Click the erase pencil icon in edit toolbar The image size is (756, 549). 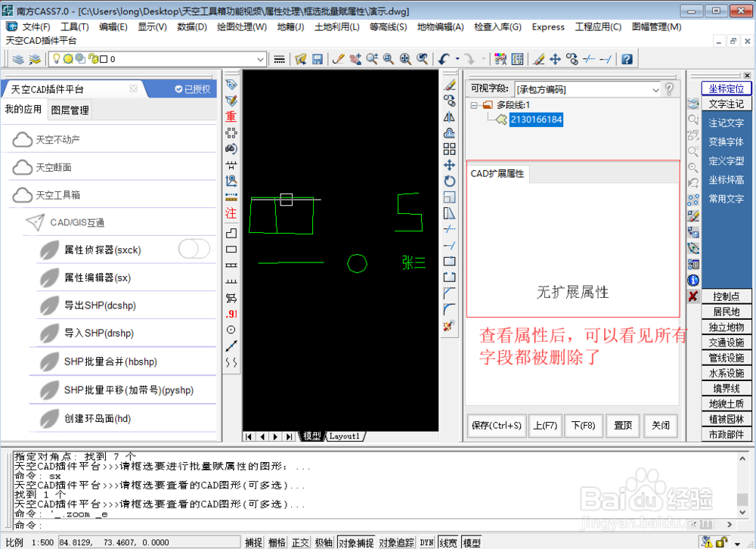point(449,85)
